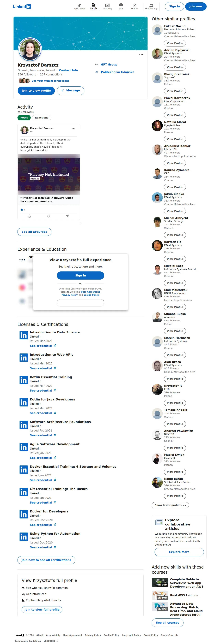Open profile more options ellipsis
The height and width of the screenshot is (644, 220).
141,54
